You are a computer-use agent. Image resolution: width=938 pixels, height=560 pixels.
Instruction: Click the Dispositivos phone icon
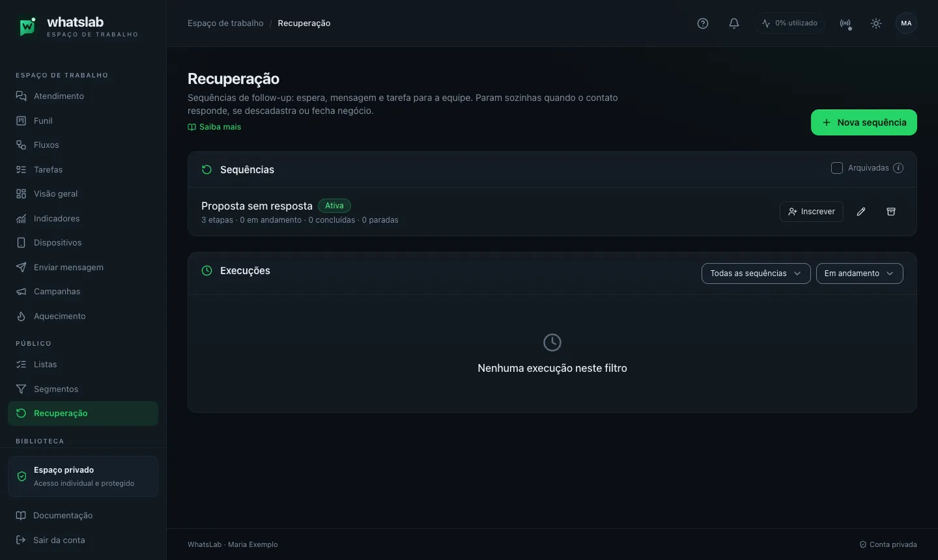(21, 243)
